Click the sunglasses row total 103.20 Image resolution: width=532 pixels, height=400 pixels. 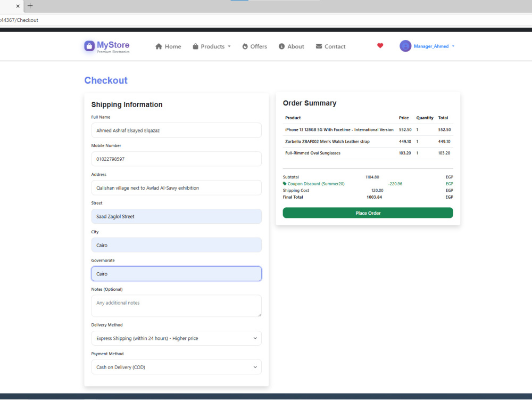pyautogui.click(x=444, y=153)
